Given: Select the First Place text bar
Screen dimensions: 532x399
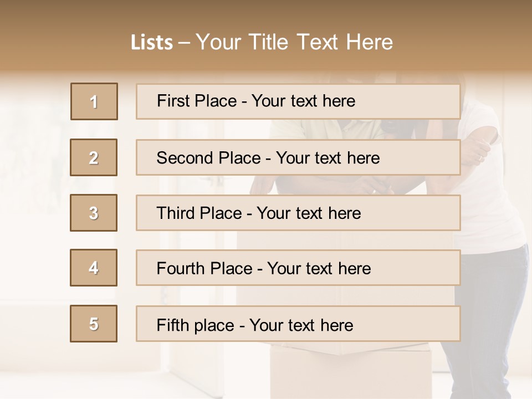Looking at the screenshot, I should coord(298,101).
